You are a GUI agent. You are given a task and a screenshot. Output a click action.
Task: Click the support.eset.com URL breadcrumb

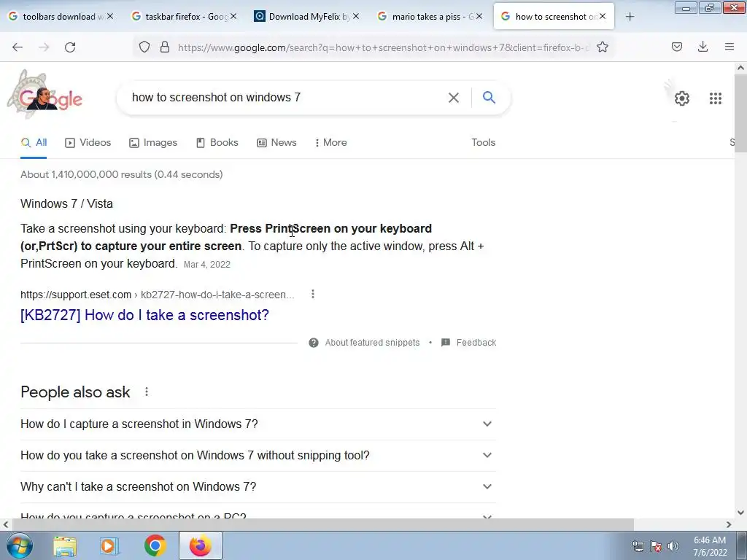pos(158,295)
